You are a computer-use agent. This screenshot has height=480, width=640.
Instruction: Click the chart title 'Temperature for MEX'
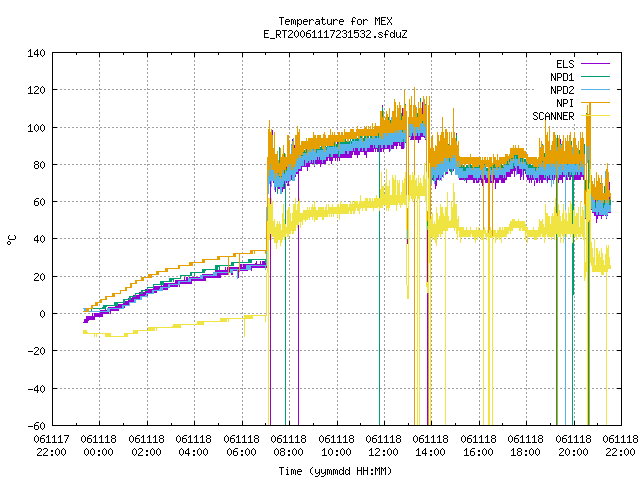coord(335,21)
